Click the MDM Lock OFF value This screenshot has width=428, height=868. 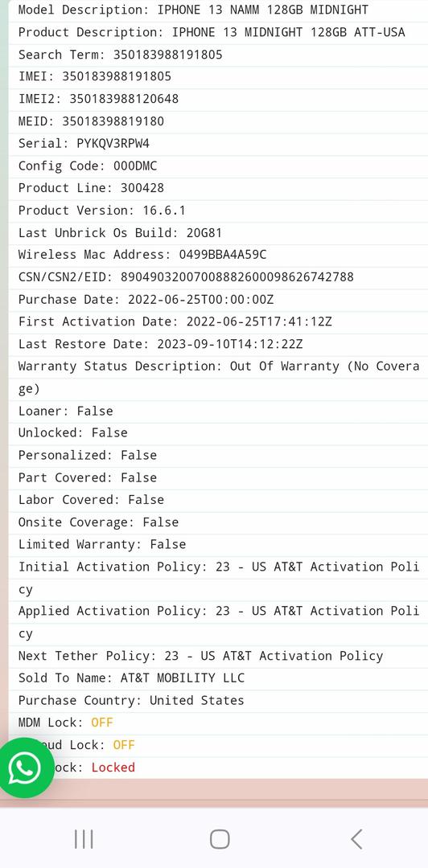(102, 723)
